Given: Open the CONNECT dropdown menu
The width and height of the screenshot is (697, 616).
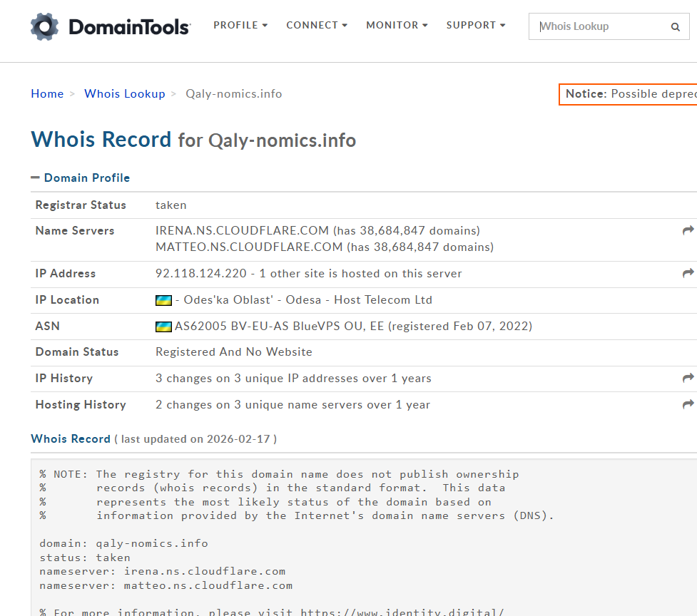Looking at the screenshot, I should pos(317,25).
